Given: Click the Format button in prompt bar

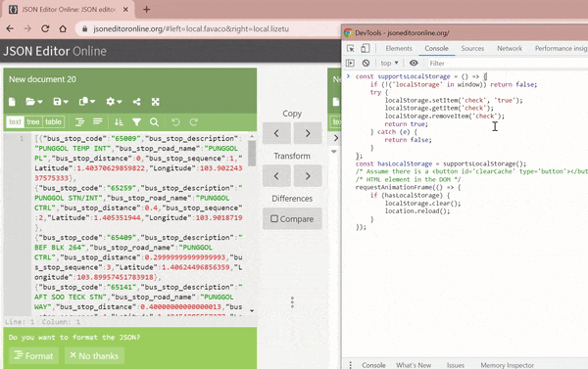Looking at the screenshot, I should click(33, 355).
